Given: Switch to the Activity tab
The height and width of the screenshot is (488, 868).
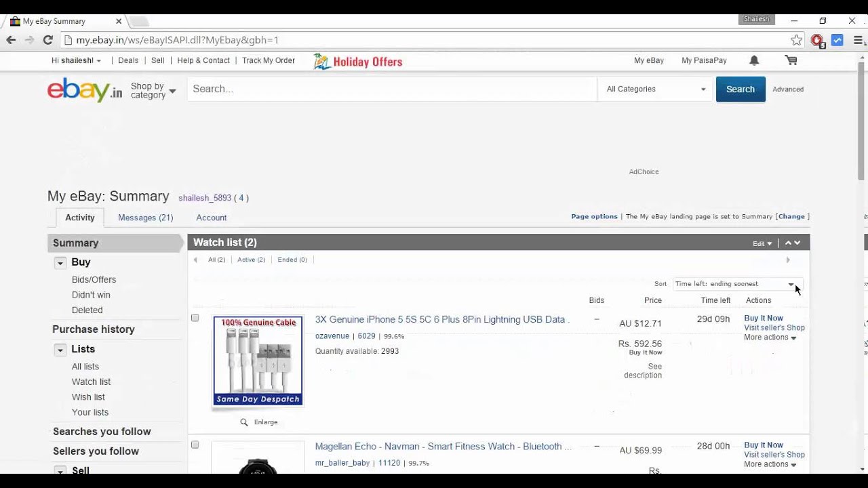Looking at the screenshot, I should pos(80,218).
